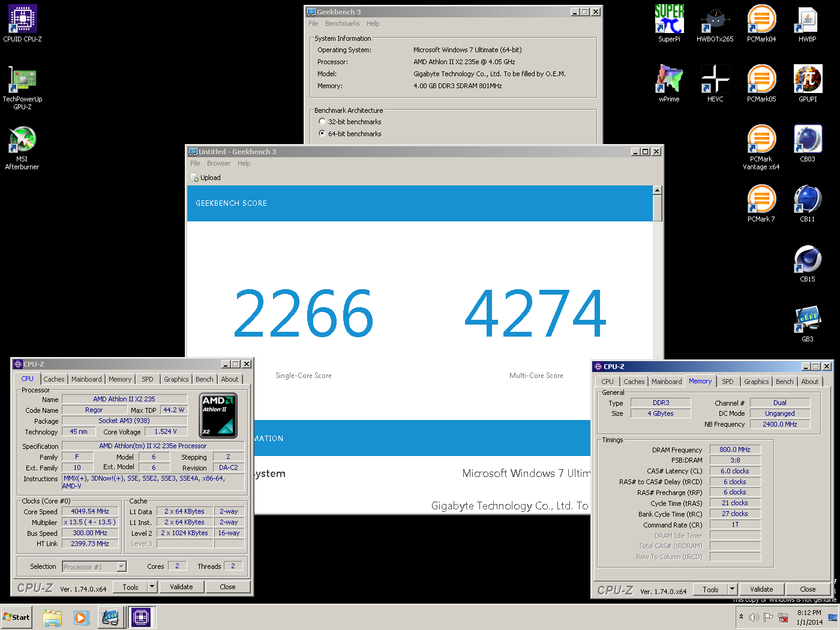Open File menu in Geekbench 3 window

click(313, 23)
